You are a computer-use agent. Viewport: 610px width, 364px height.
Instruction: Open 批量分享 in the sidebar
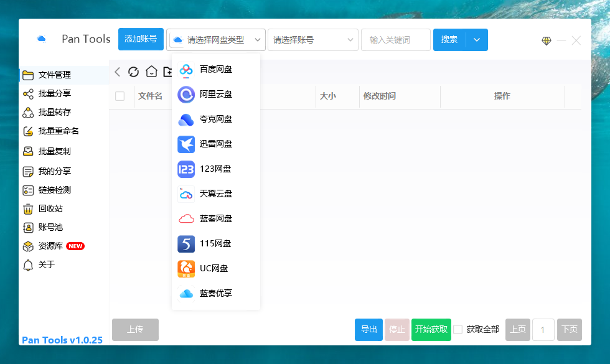(x=63, y=94)
